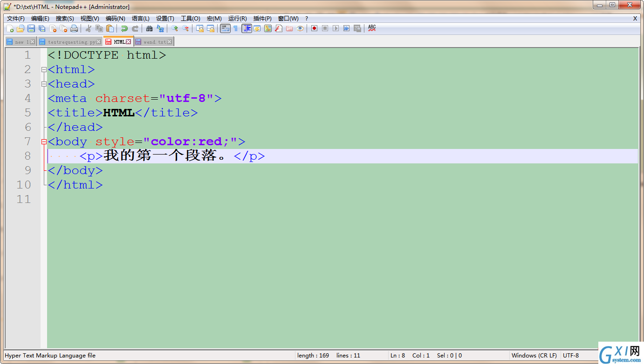This screenshot has height=364, width=644.
Task: Play back recorded macro icon
Action: click(x=336, y=28)
